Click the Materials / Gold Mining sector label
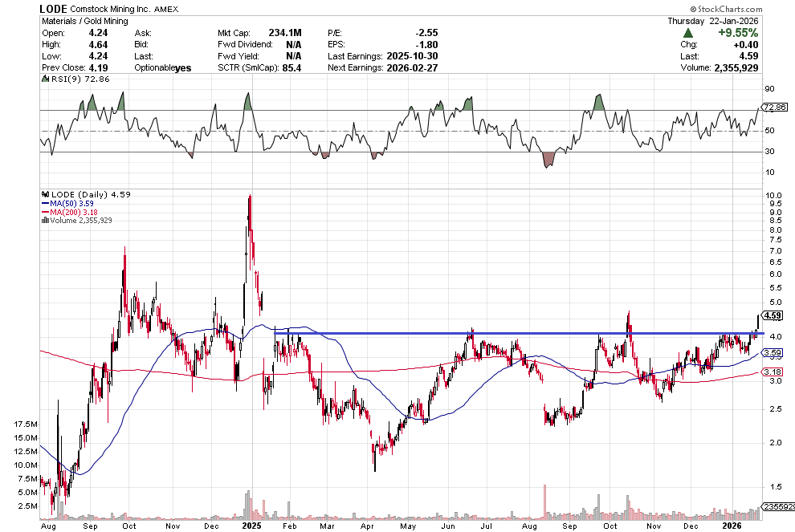Image resolution: width=795 pixels, height=532 pixels. coord(84,22)
